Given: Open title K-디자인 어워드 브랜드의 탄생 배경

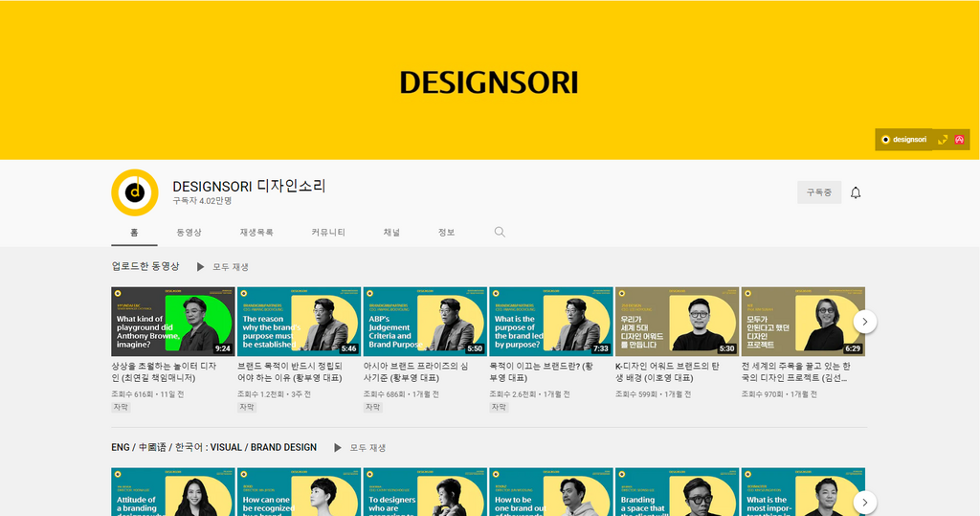Looking at the screenshot, I should point(667,372).
